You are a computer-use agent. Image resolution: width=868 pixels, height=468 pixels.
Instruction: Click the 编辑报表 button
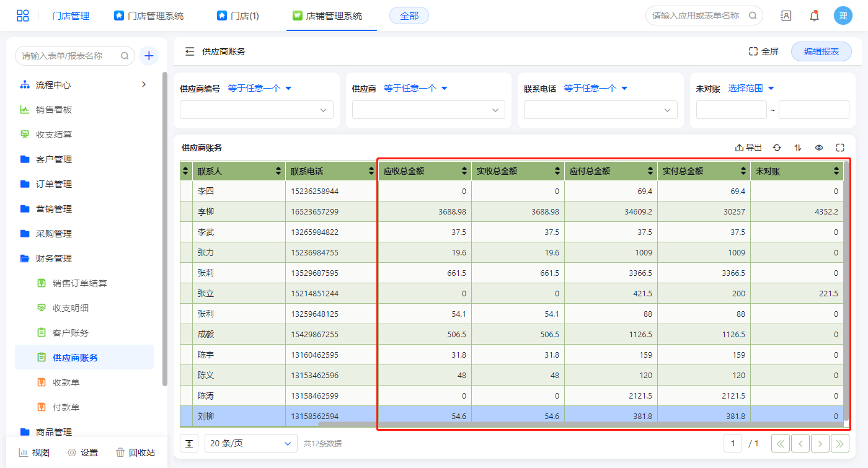tap(821, 51)
